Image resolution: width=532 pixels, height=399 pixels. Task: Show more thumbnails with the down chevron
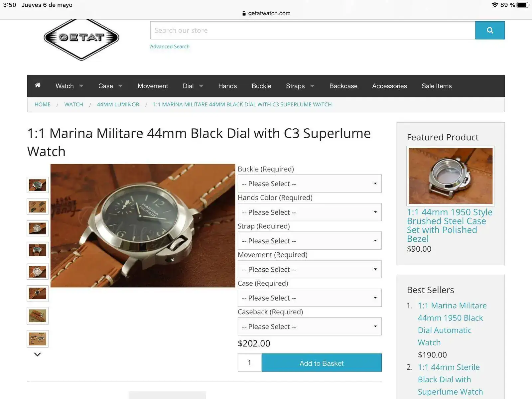(x=38, y=354)
